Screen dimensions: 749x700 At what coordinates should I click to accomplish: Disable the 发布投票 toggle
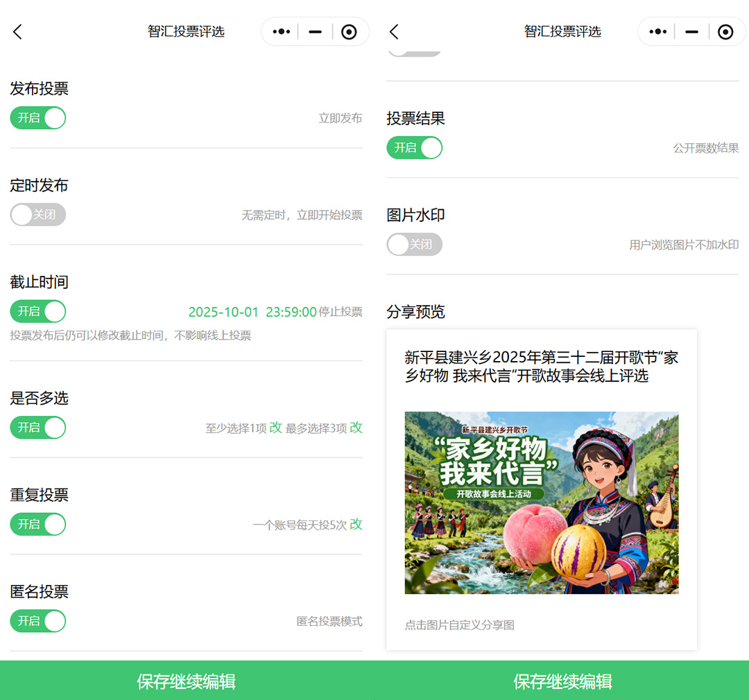click(x=38, y=119)
